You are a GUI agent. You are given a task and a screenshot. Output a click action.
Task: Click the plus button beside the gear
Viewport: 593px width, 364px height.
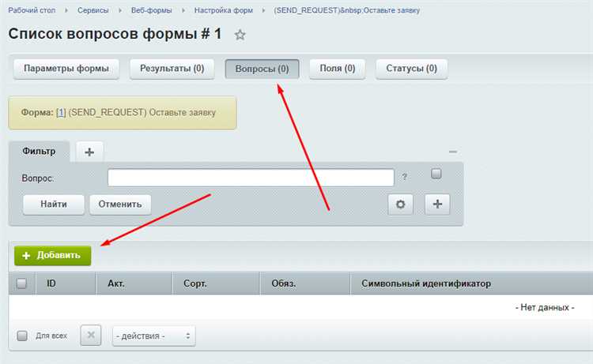point(437,205)
